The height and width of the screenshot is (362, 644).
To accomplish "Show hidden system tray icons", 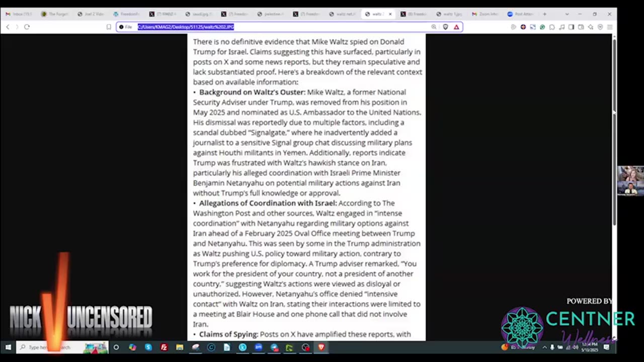I will 544,347.
